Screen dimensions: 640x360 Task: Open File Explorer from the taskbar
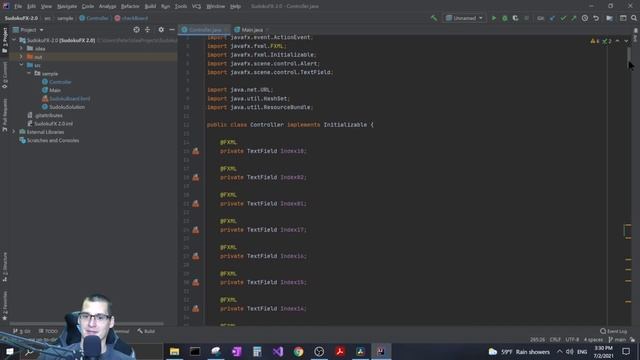(x=174, y=351)
